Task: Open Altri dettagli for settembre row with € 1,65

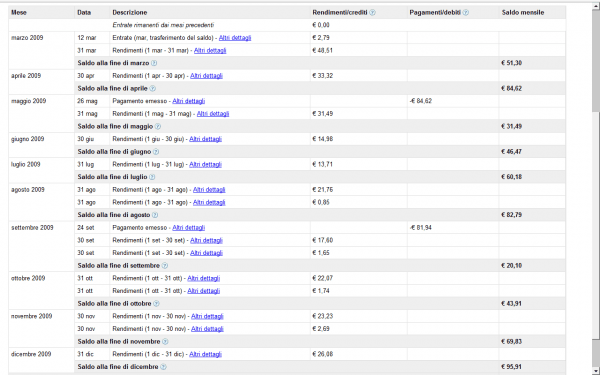Action: [x=206, y=253]
